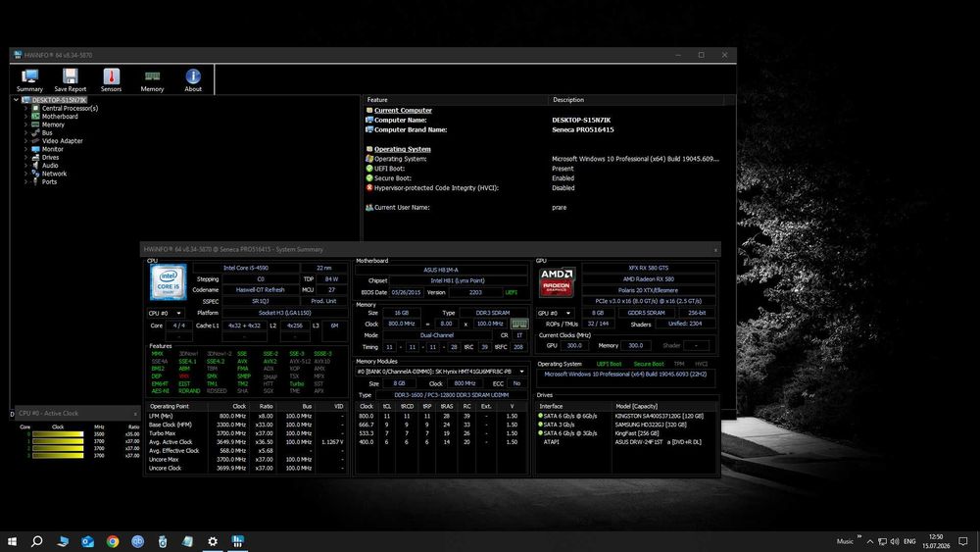Viewport: 980px width, 552px height.
Task: Open the Memory toolbar tool
Action: click(x=152, y=80)
